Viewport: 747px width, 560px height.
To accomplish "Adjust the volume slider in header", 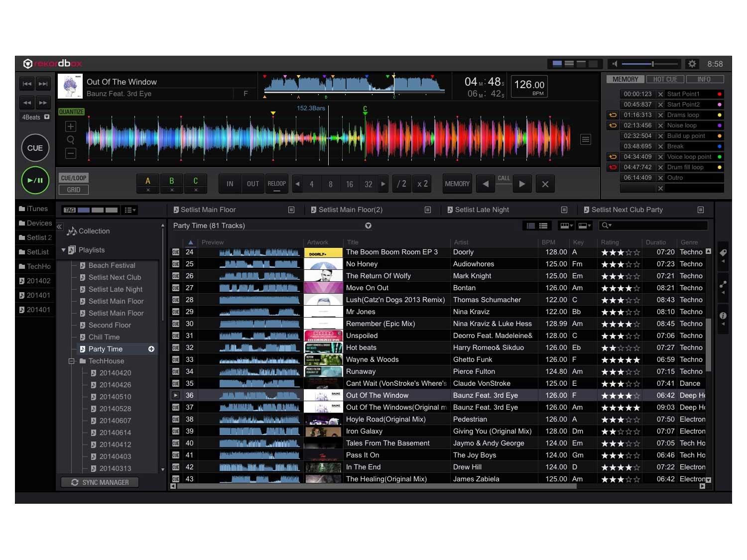I will [652, 64].
